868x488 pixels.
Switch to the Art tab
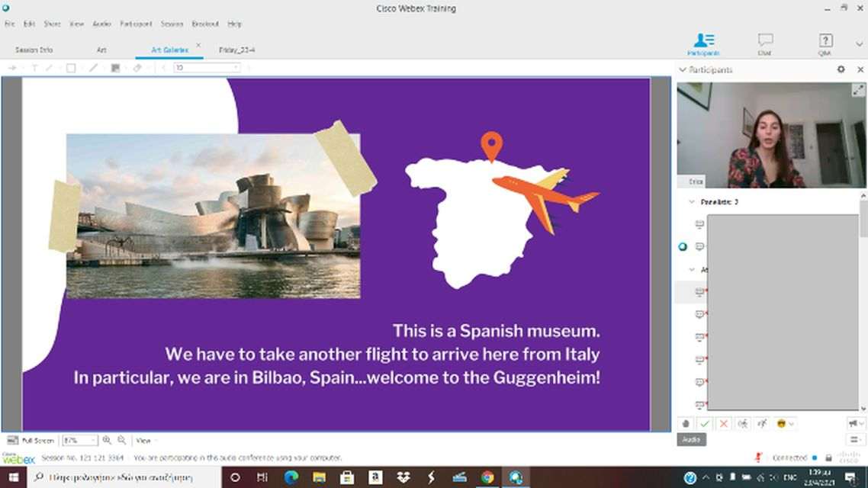click(x=101, y=50)
